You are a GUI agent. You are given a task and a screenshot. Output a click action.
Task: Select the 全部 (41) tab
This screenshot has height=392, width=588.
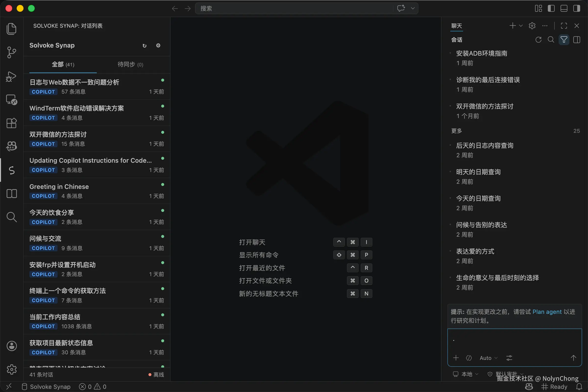click(x=63, y=64)
